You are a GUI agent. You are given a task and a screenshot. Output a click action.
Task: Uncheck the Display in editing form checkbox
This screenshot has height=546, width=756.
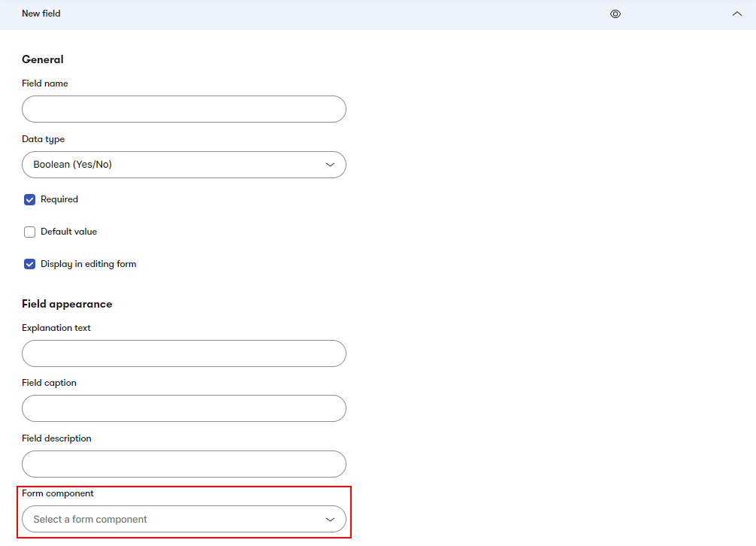tap(30, 265)
